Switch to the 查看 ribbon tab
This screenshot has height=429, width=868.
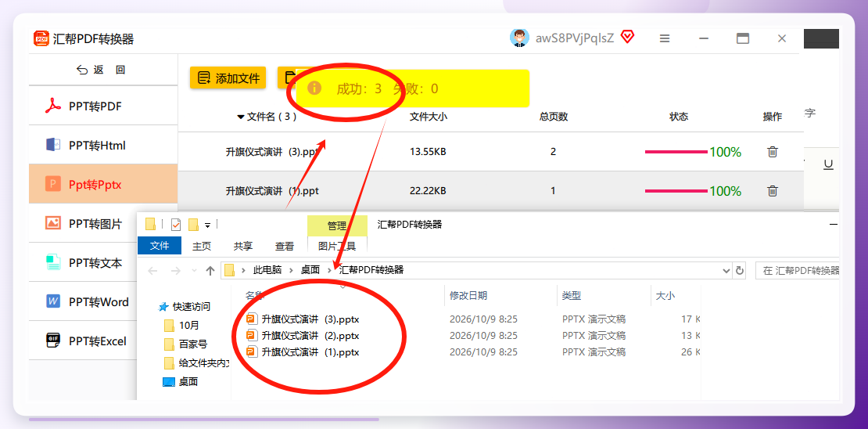point(285,246)
